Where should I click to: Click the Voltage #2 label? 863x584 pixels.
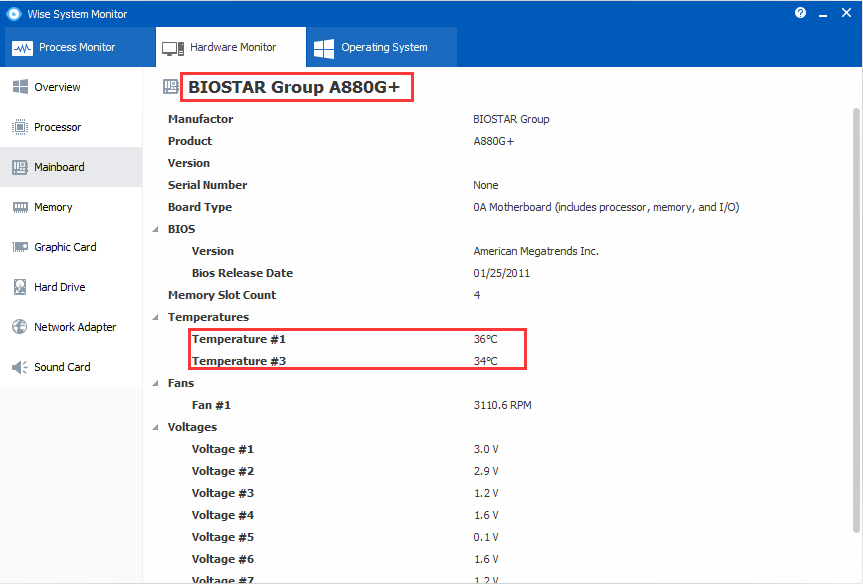pyautogui.click(x=223, y=471)
